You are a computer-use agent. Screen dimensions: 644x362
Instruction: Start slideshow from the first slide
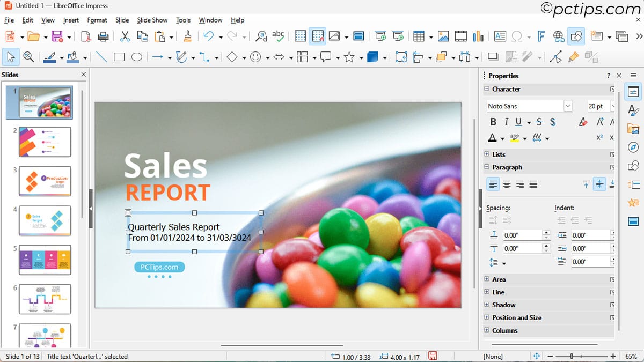point(379,36)
